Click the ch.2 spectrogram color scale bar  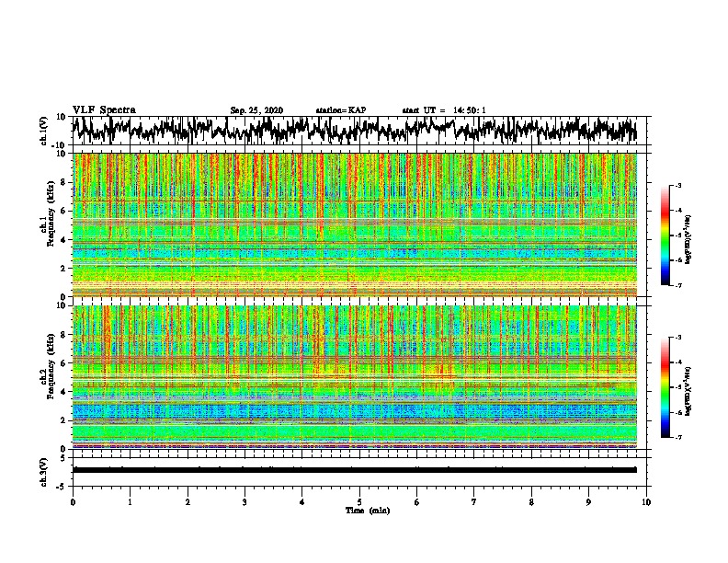[665, 387]
